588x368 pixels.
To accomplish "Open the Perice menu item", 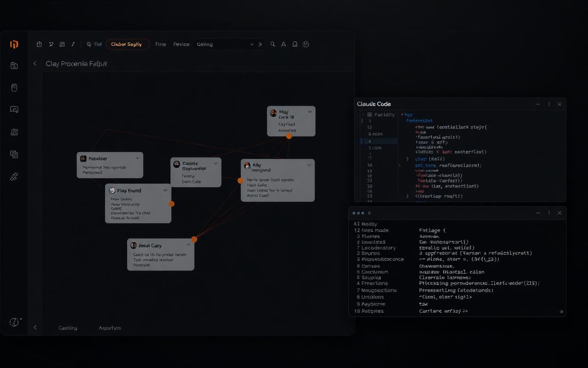I will 181,44.
